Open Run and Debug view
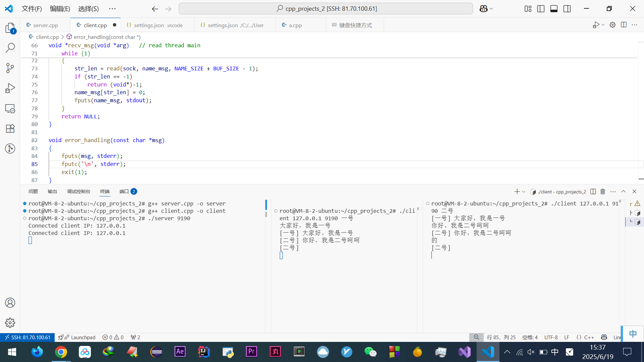644x362 pixels. click(10, 88)
